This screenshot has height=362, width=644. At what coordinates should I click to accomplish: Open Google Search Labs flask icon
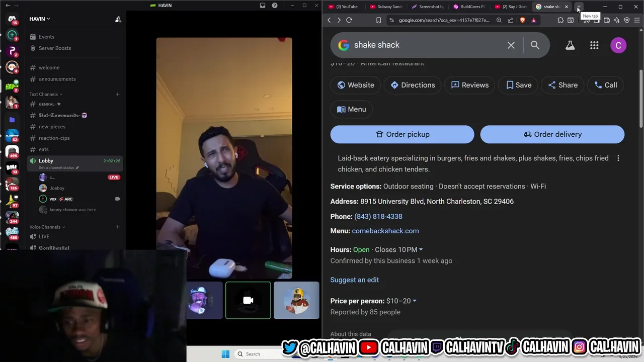coord(570,45)
